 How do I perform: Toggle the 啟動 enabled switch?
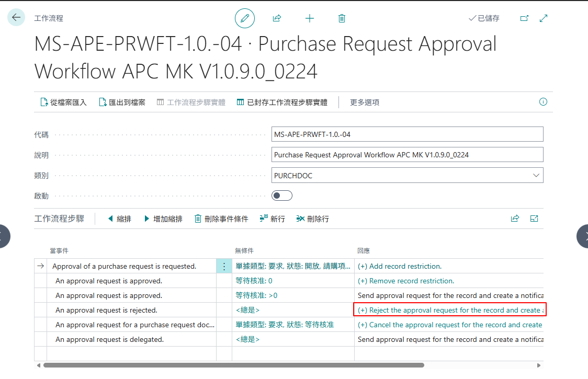[282, 196]
